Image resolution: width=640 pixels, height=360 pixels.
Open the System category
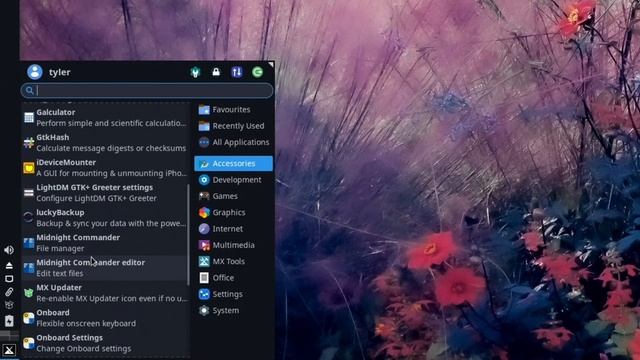click(x=233, y=310)
